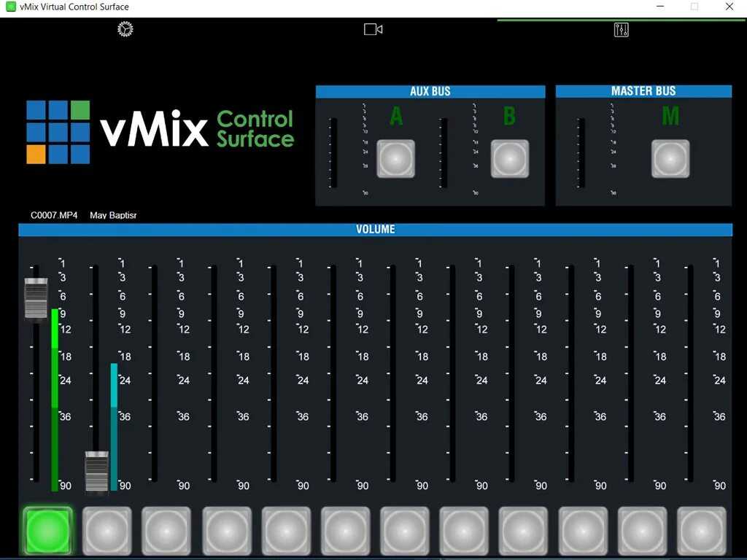Enable the channel 7 audio button
This screenshot has height=560, width=747.
click(x=405, y=531)
